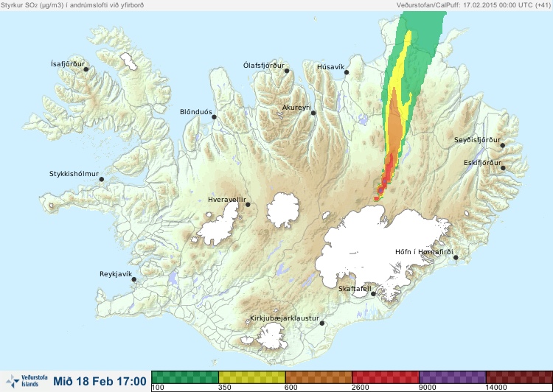Click the 'Reykjavík' label
Screen dimensions: 553x392
pyautogui.click(x=116, y=274)
